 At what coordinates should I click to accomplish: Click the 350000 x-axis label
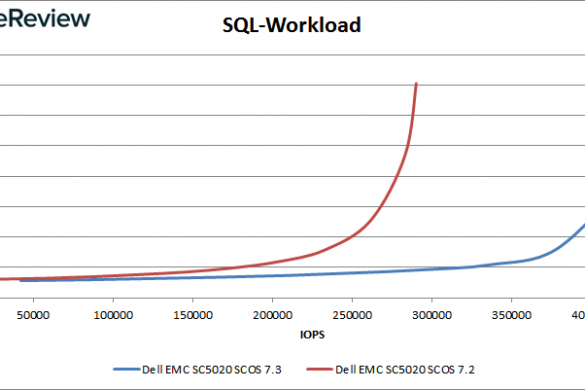tap(512, 315)
